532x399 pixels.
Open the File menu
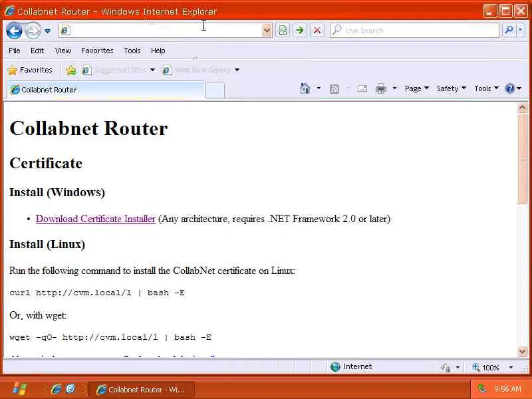coord(14,51)
